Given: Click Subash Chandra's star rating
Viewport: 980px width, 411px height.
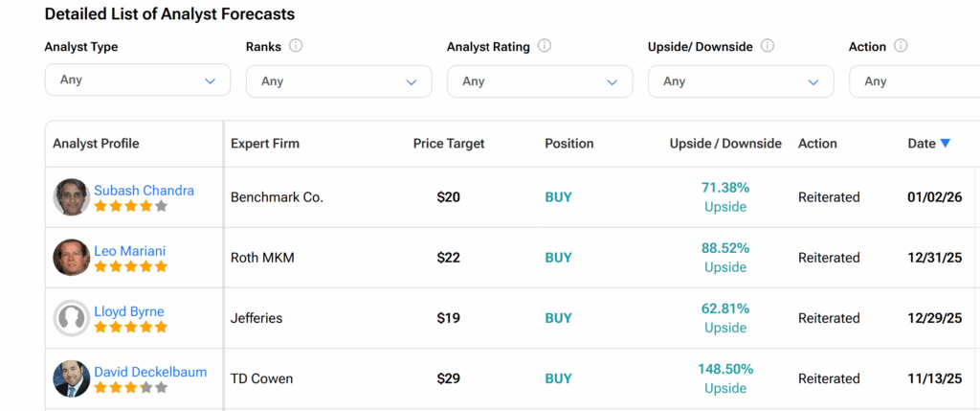Looking at the screenshot, I should coord(130,206).
